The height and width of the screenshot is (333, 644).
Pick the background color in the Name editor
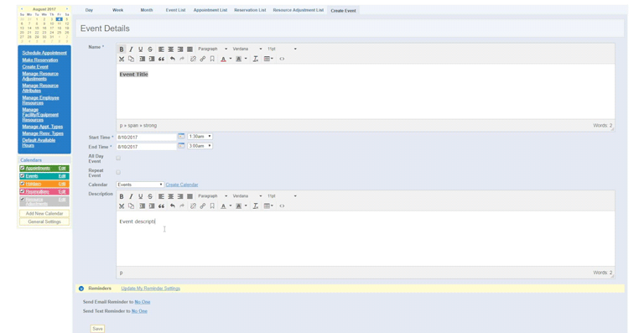point(239,59)
